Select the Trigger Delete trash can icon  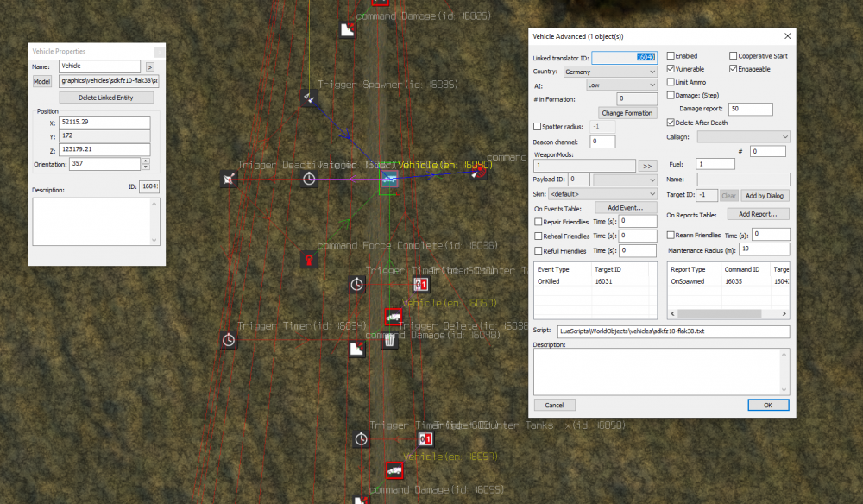click(390, 341)
